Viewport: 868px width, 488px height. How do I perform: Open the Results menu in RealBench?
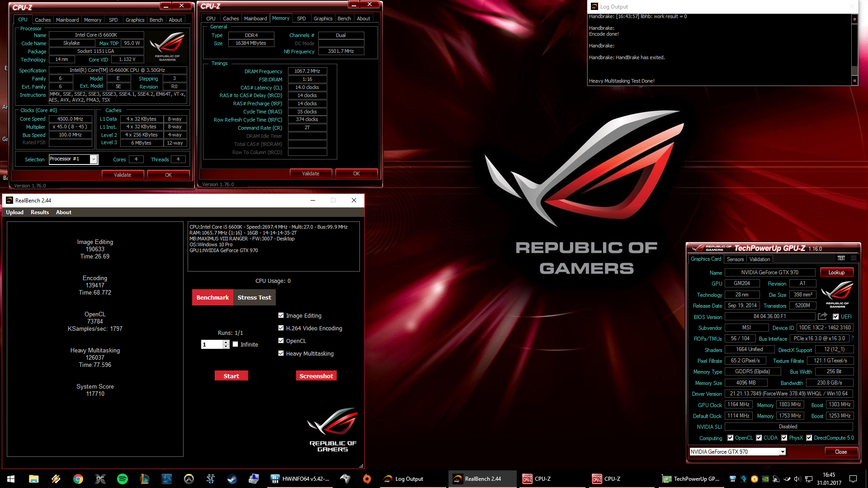[x=40, y=212]
